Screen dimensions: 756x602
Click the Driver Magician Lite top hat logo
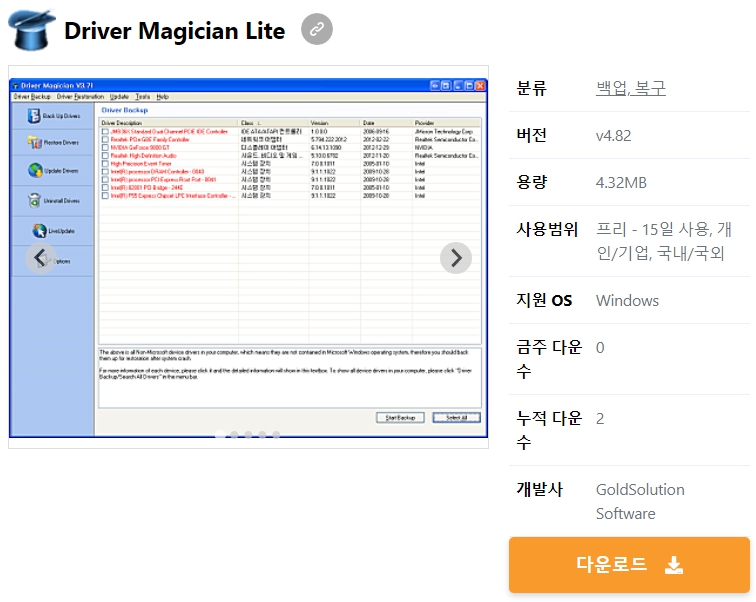(32, 30)
